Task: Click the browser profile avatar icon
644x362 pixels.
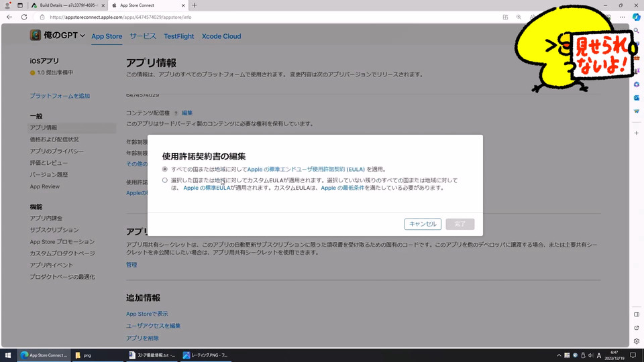Action: (x=7, y=5)
